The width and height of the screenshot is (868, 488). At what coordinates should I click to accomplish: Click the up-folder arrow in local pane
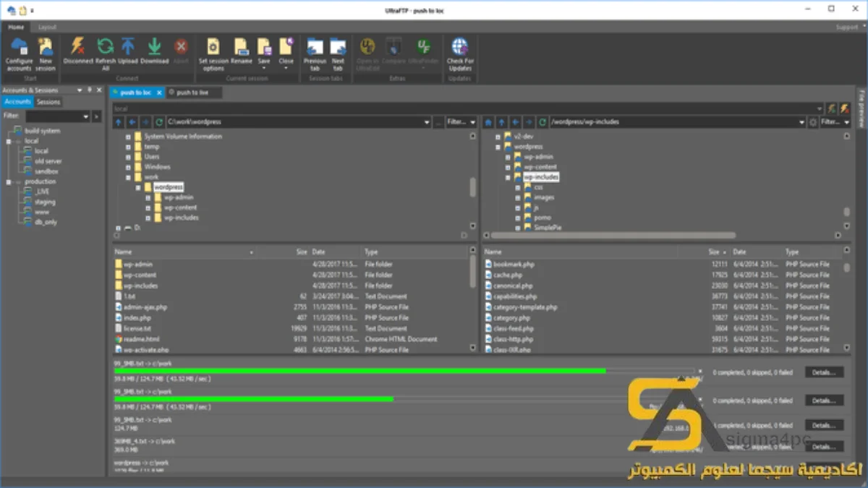[x=119, y=122]
